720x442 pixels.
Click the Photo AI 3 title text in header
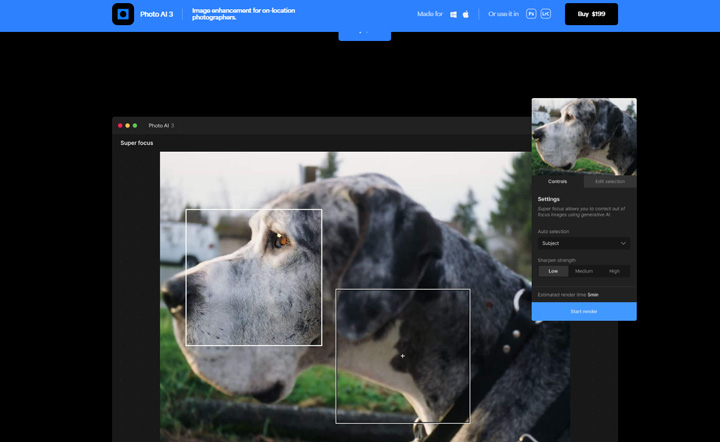click(x=155, y=14)
